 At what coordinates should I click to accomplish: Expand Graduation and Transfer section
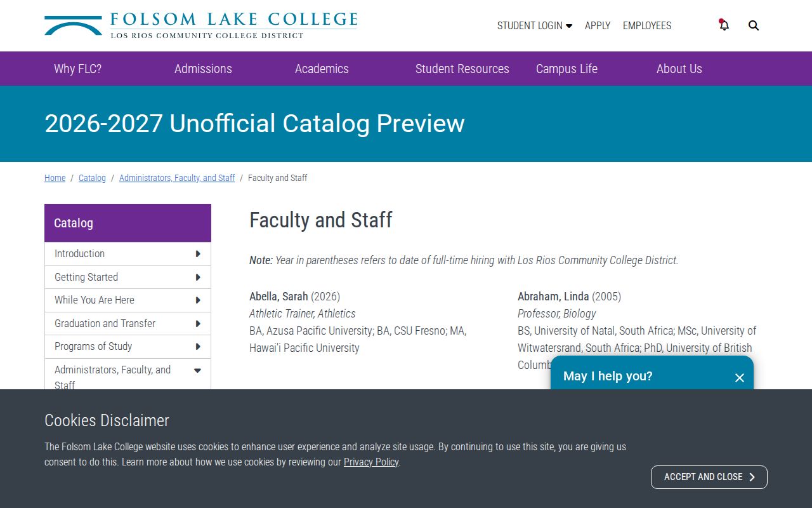coord(198,324)
